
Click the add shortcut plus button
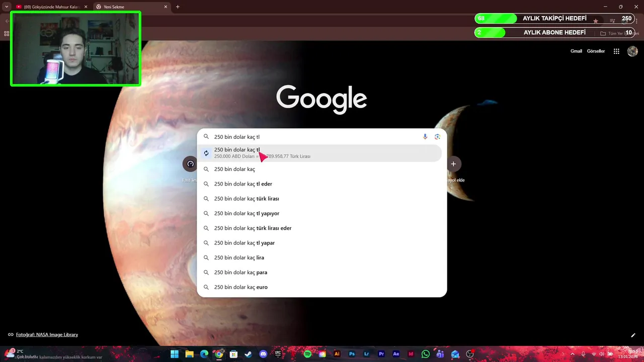[x=453, y=164]
